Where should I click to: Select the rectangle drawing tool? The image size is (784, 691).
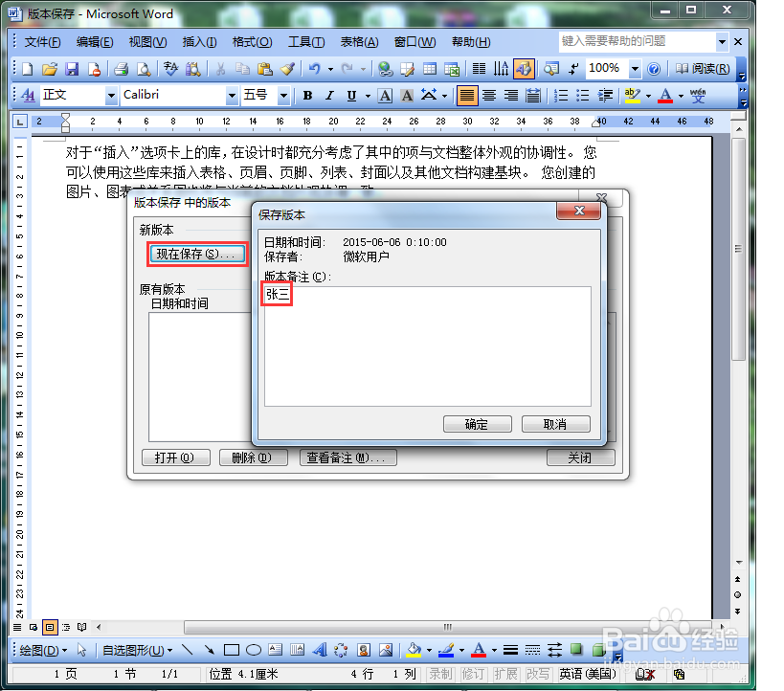click(x=231, y=650)
